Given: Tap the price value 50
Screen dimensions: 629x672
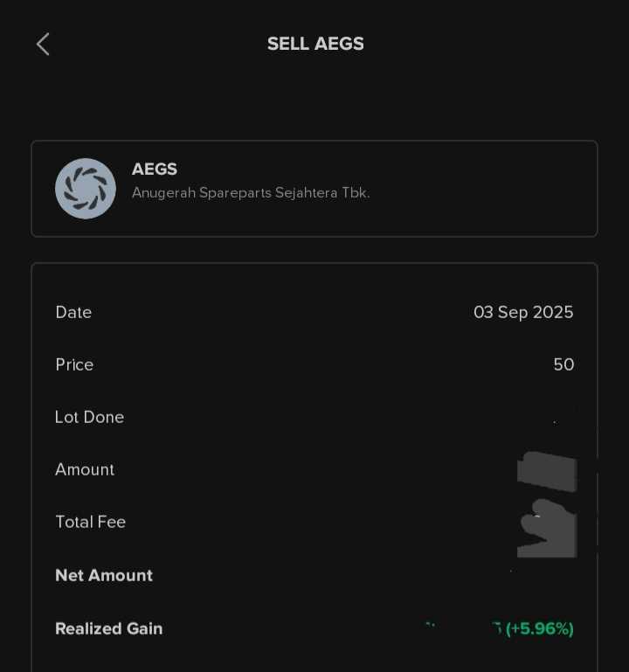Looking at the screenshot, I should coord(563,364).
